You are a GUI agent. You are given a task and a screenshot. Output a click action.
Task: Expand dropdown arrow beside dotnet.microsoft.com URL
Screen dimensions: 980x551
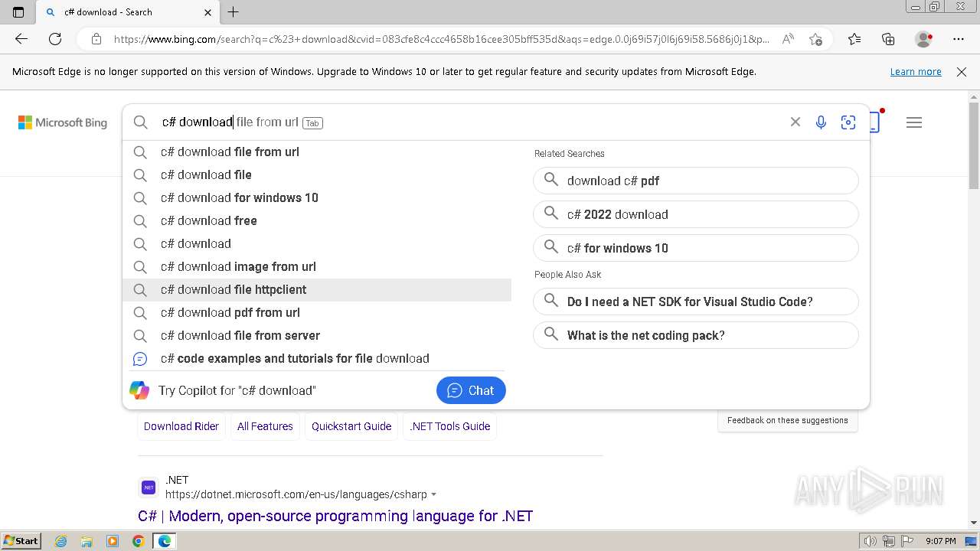[x=434, y=494]
